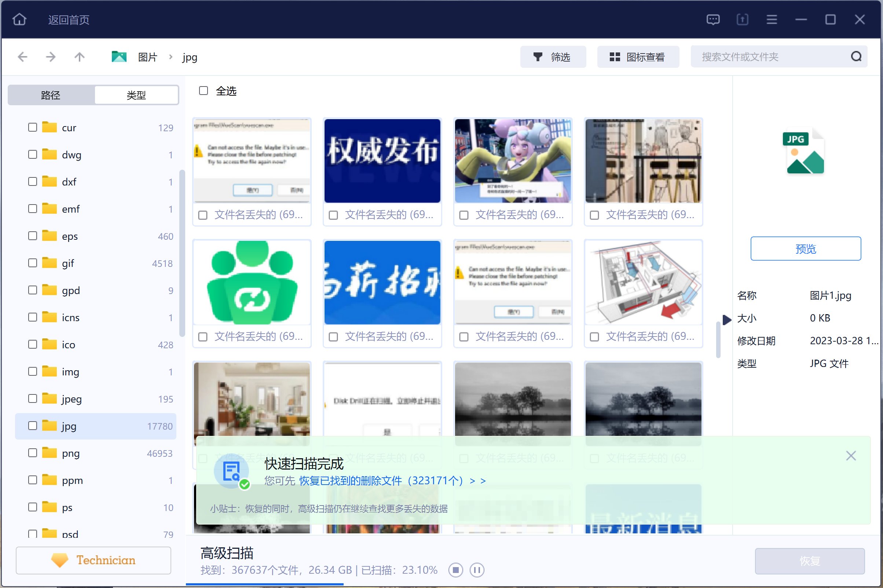Image resolution: width=883 pixels, height=588 pixels.
Task: Switch to the 路径 tab
Action: click(51, 95)
